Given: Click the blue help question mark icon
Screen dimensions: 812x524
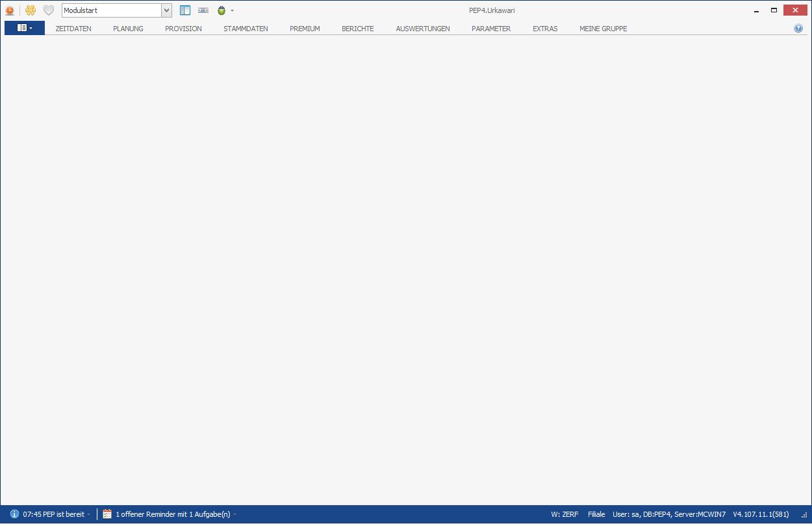Looking at the screenshot, I should pyautogui.click(x=798, y=29).
